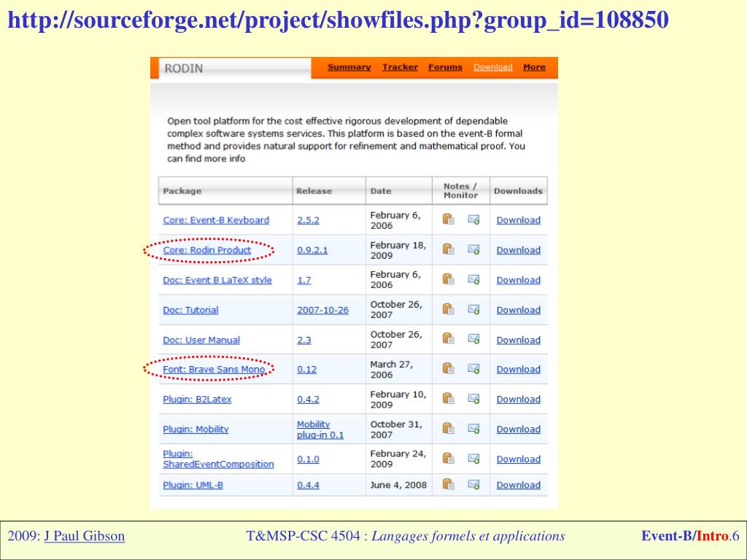The width and height of the screenshot is (747, 560).
Task: Click release 0.4.2 link
Action: pyautogui.click(x=309, y=399)
